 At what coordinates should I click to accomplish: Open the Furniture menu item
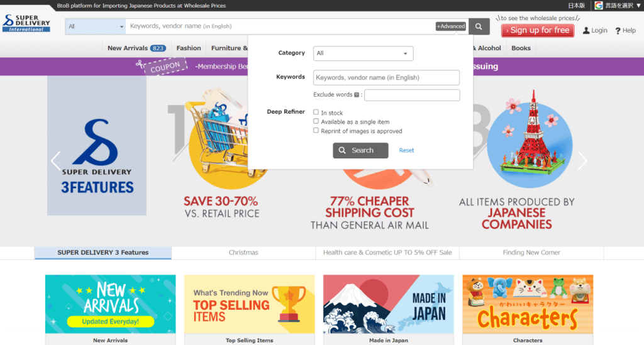229,48
